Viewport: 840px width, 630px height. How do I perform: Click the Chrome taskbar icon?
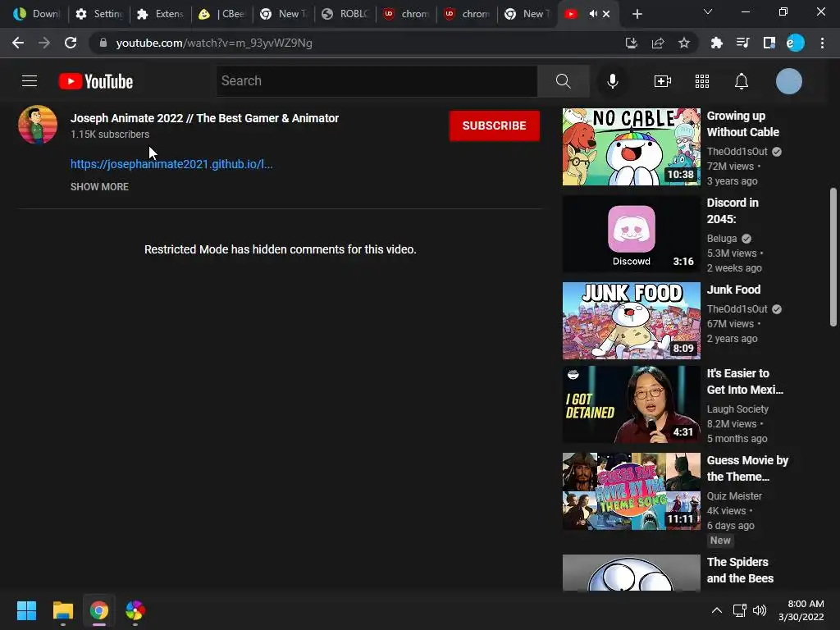(99, 610)
